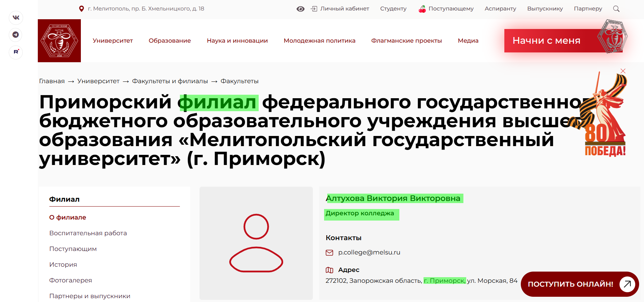Open Флагманские проекты menu
This screenshot has width=644, height=302.
[407, 41]
